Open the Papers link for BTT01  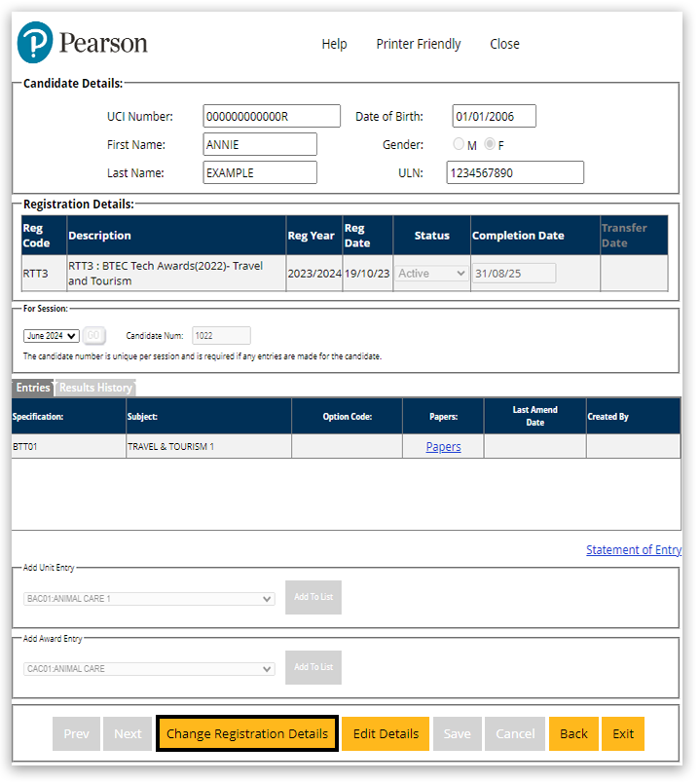click(443, 447)
